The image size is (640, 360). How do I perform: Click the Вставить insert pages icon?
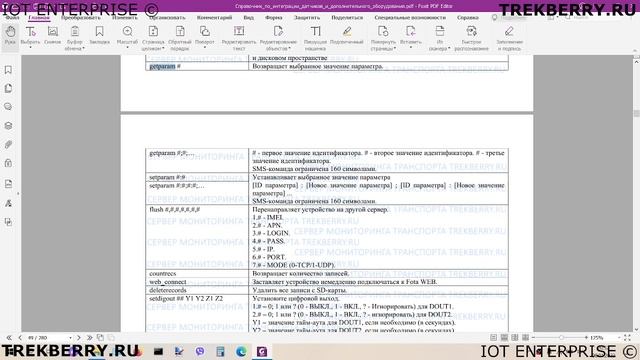coord(411,32)
